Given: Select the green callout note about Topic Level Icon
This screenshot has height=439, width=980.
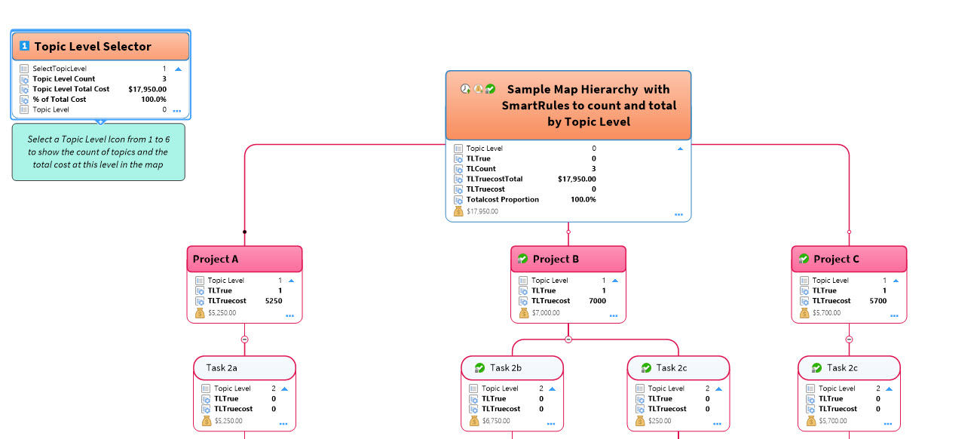Looking at the screenshot, I should (x=98, y=152).
